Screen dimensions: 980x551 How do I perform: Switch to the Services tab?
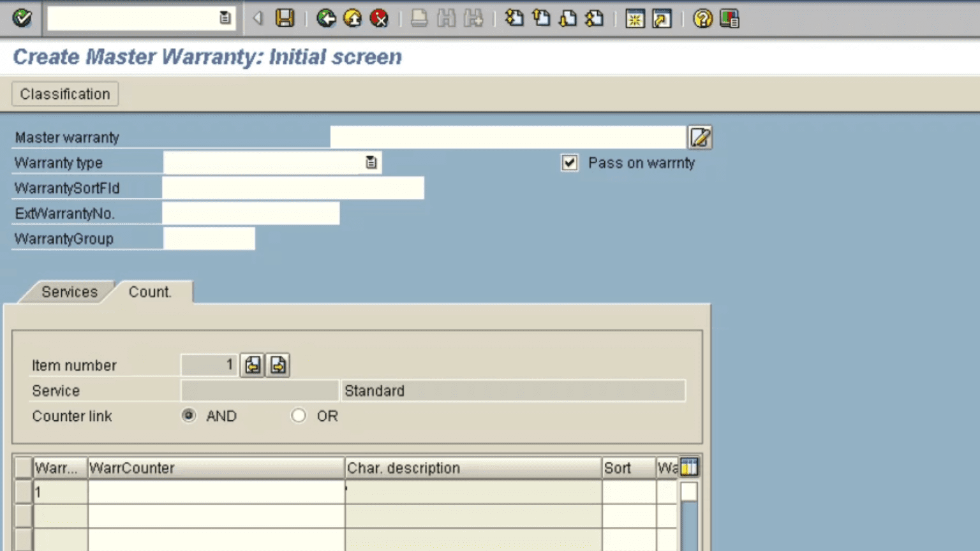[x=69, y=292]
